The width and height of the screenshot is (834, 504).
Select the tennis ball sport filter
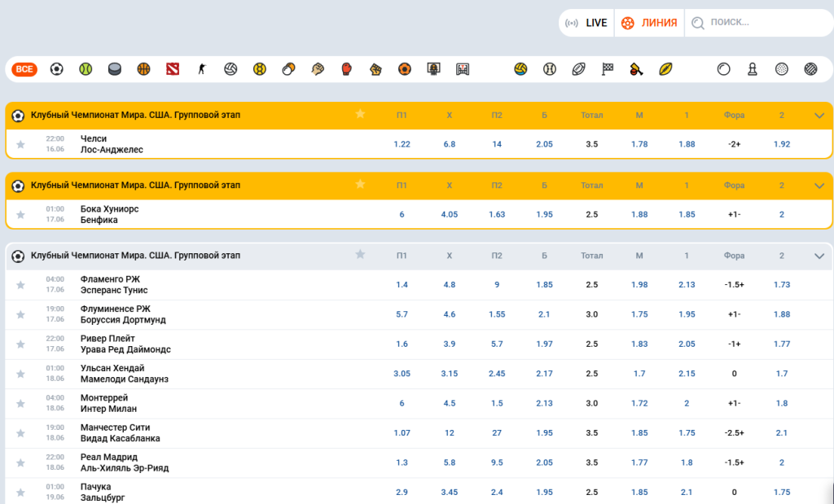(x=86, y=69)
